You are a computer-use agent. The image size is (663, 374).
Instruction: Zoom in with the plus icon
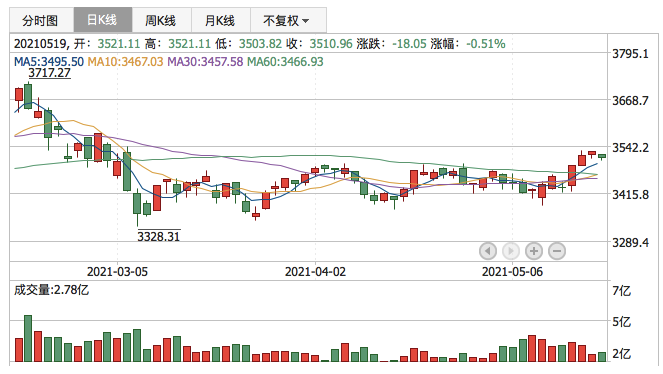pyautogui.click(x=534, y=251)
